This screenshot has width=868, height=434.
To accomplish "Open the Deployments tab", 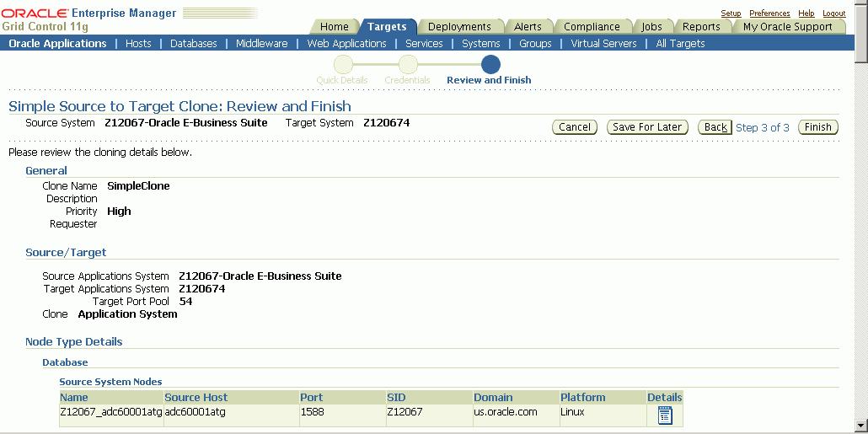I will pyautogui.click(x=459, y=27).
